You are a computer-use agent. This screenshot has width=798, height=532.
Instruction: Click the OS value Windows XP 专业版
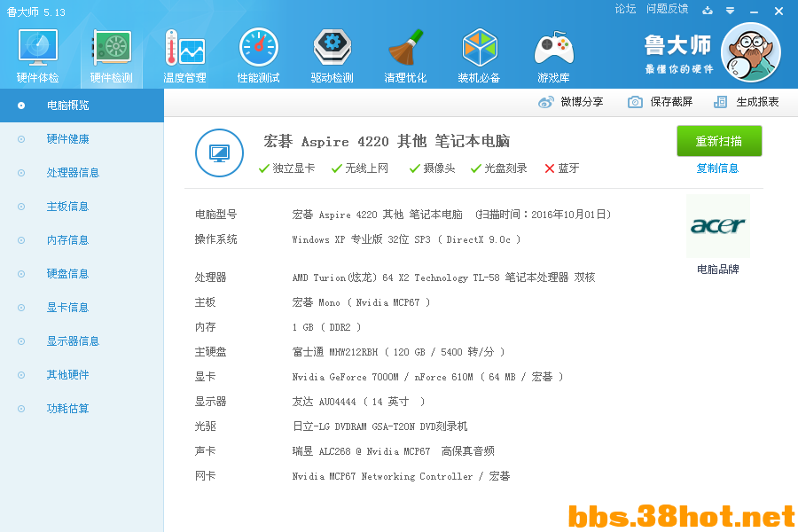[406, 239]
